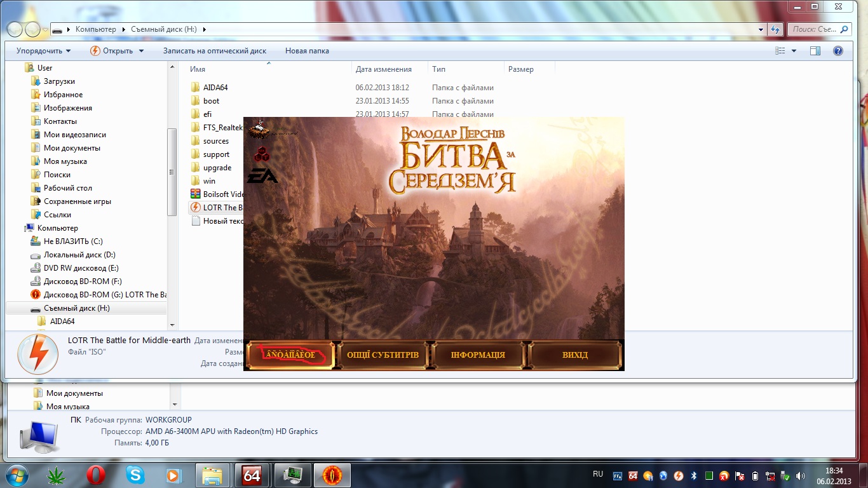
Task: Click Bluetooth icon in system tray
Action: tap(694, 475)
